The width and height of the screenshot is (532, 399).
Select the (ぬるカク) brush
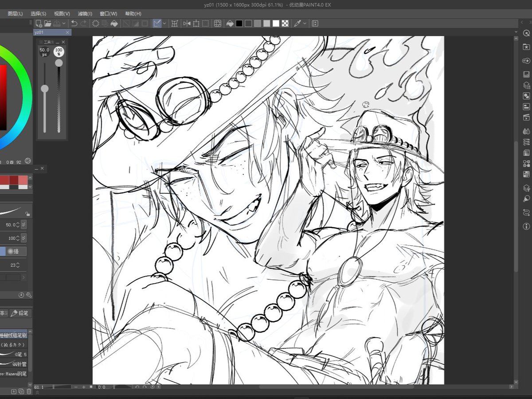14,344
